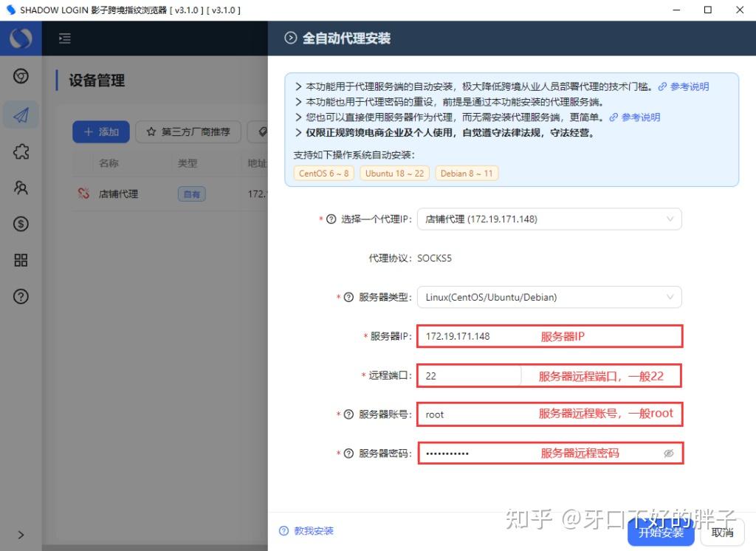Select the Ubuntu 18 ~ 22 tag
This screenshot has height=551, width=756.
point(394,173)
